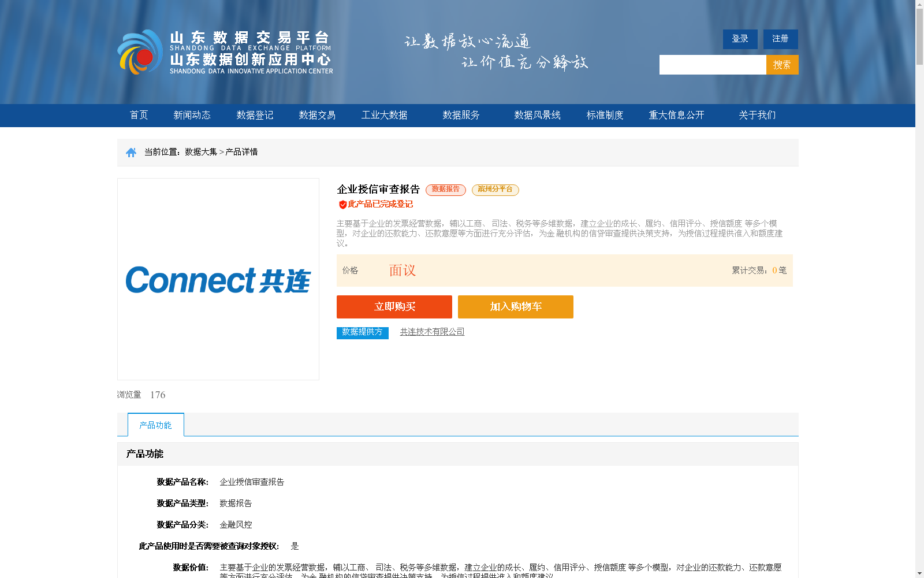The height and width of the screenshot is (578, 924).
Task: Open 数据服务 navigation item
Action: (461, 115)
